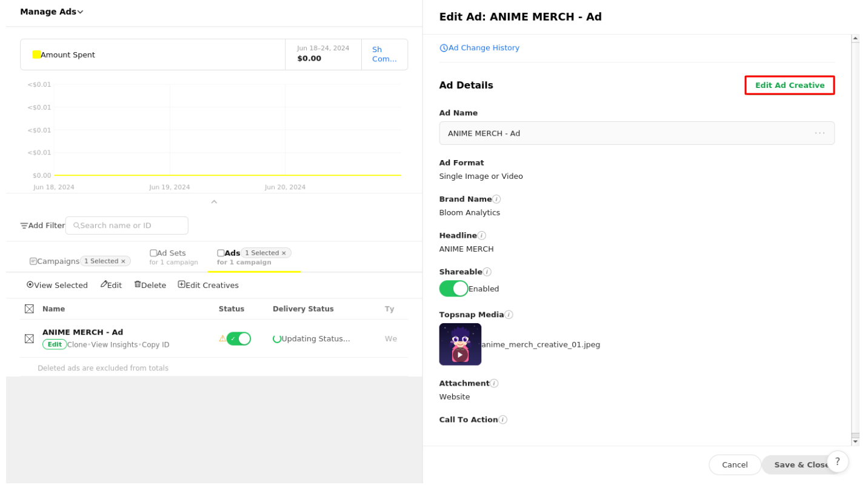Disable the Shareable toggle

[453, 289]
